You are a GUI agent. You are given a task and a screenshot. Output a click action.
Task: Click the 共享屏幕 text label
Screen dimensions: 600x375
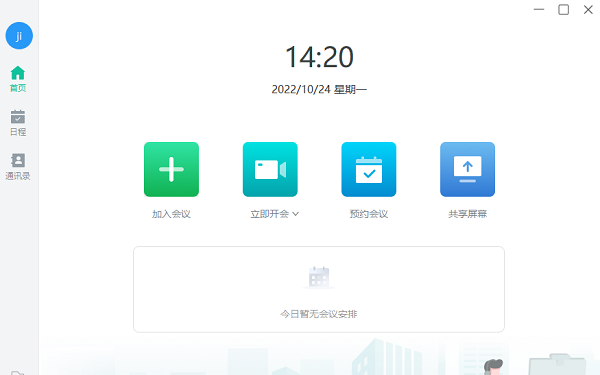click(x=468, y=214)
